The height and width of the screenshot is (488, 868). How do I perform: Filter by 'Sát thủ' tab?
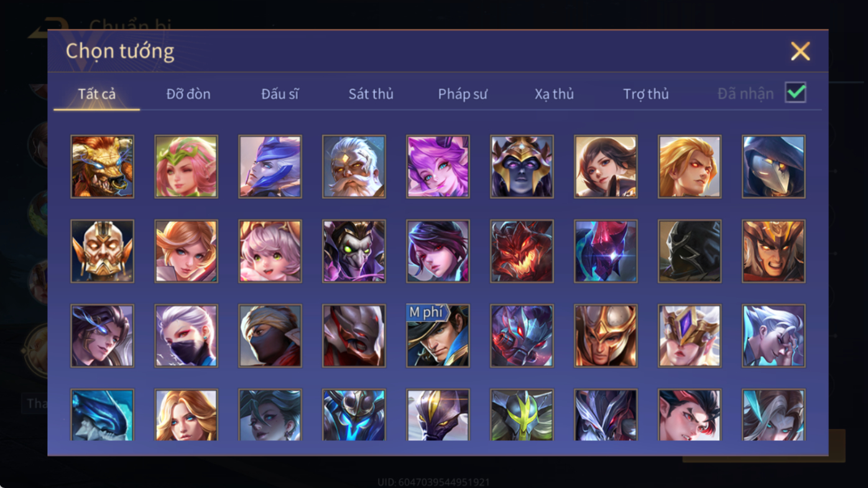[x=371, y=94]
